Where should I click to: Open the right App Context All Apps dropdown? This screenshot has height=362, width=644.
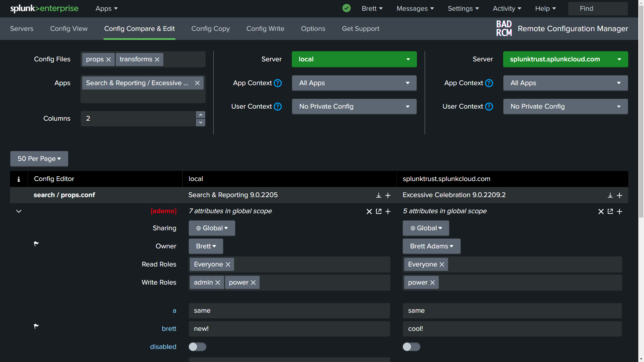566,83
